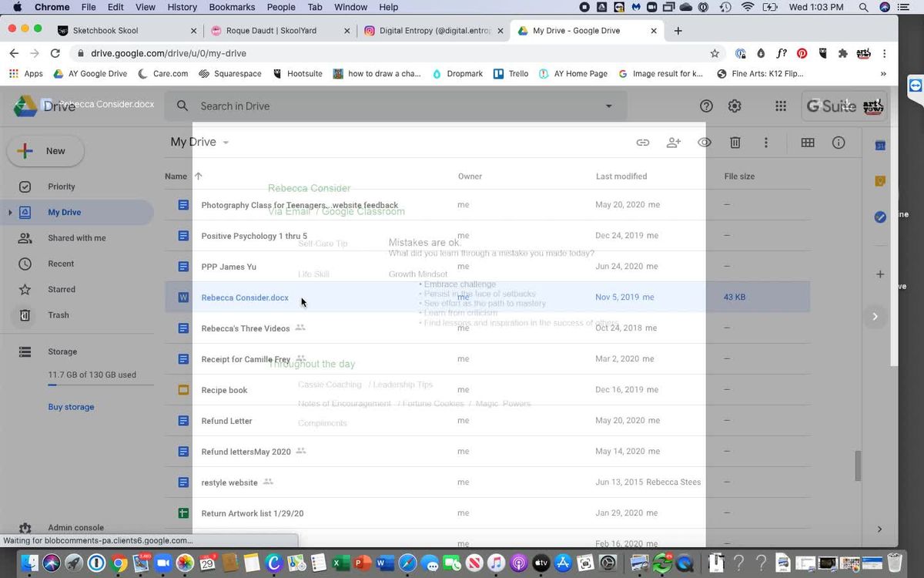The height and width of the screenshot is (578, 924).
Task: Open Google Calendar side panel icon
Action: 880,146
